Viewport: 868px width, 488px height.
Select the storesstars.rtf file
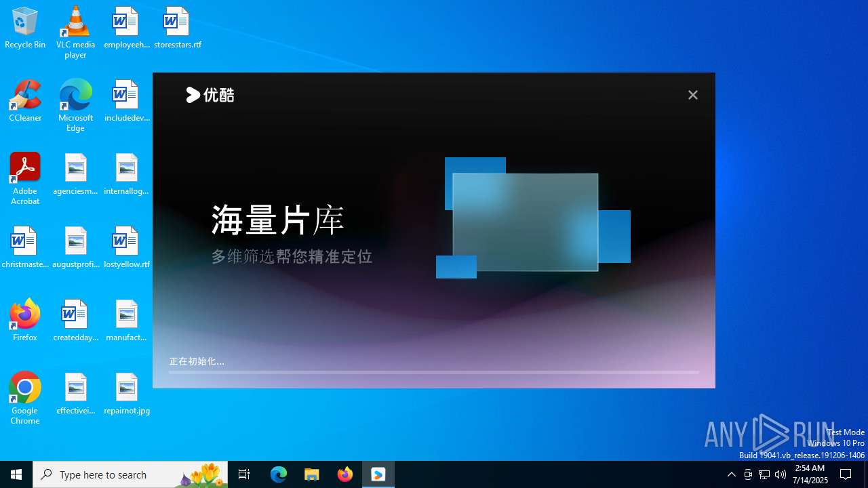(178, 28)
